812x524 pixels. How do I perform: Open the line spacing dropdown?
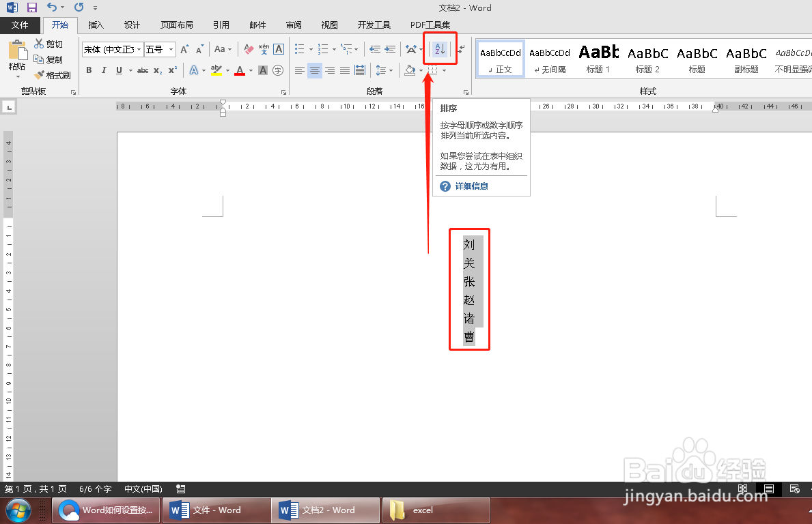pos(384,70)
